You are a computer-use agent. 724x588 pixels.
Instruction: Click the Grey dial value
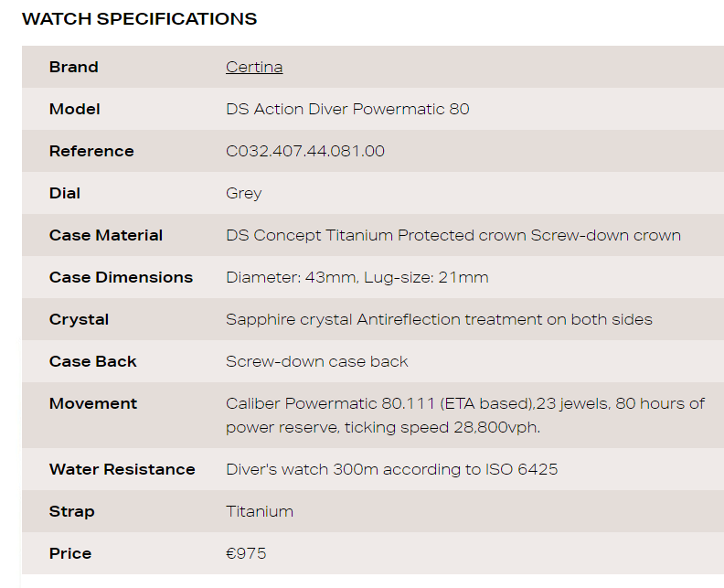point(243,193)
